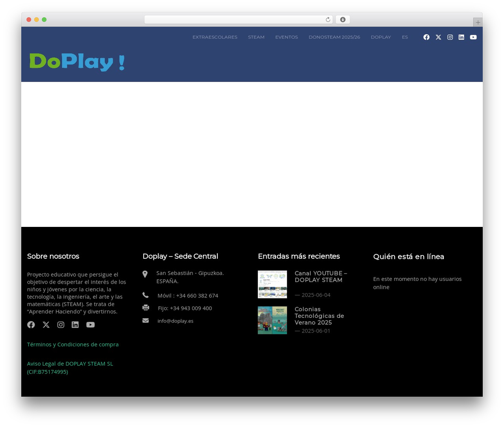504x427 pixels.
Task: Open DONOSTEAM 2025/26 menu item
Action: point(334,37)
